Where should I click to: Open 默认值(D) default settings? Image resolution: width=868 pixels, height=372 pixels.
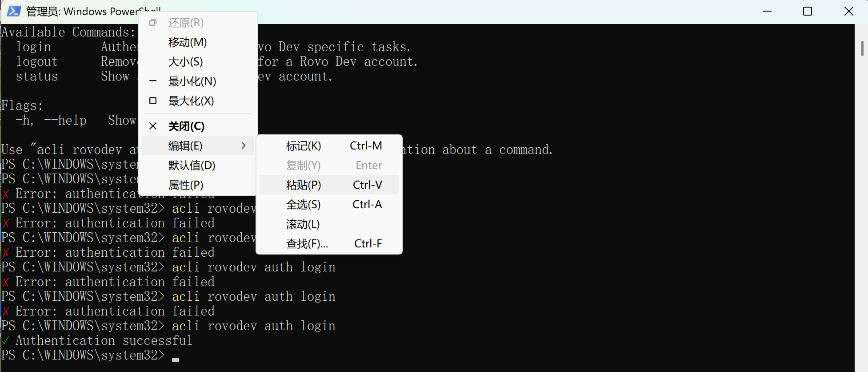coord(191,165)
